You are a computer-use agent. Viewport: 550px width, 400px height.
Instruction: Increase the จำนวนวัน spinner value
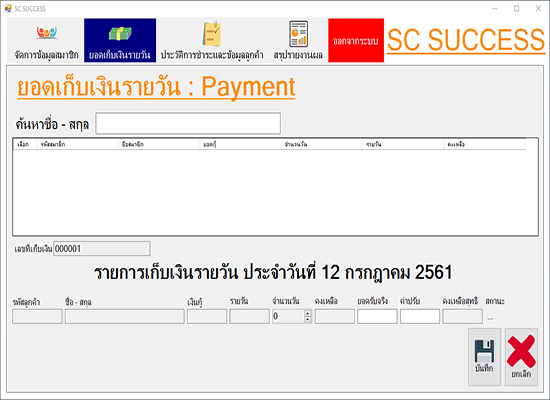tap(308, 313)
